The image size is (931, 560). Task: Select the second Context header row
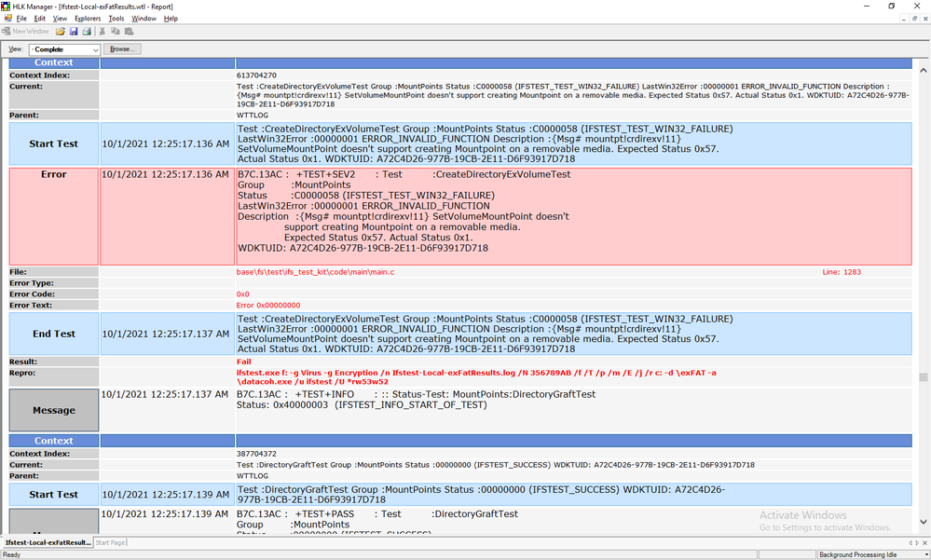tap(460, 442)
